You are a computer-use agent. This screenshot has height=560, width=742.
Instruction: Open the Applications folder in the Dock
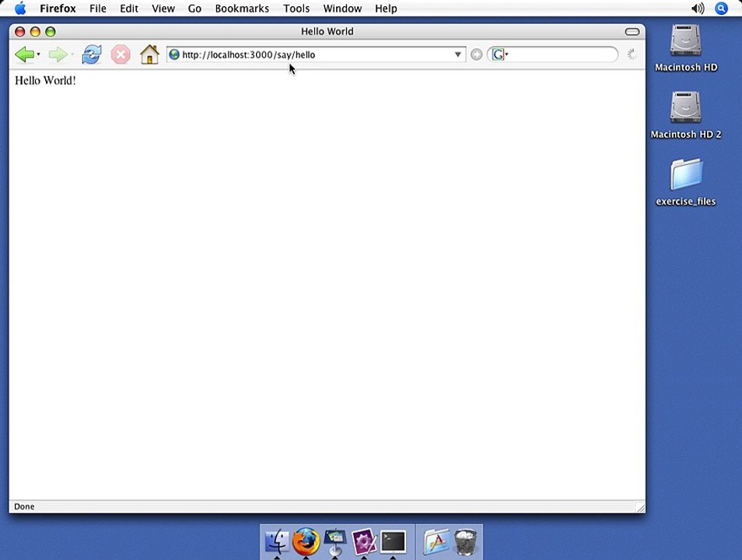tap(437, 541)
